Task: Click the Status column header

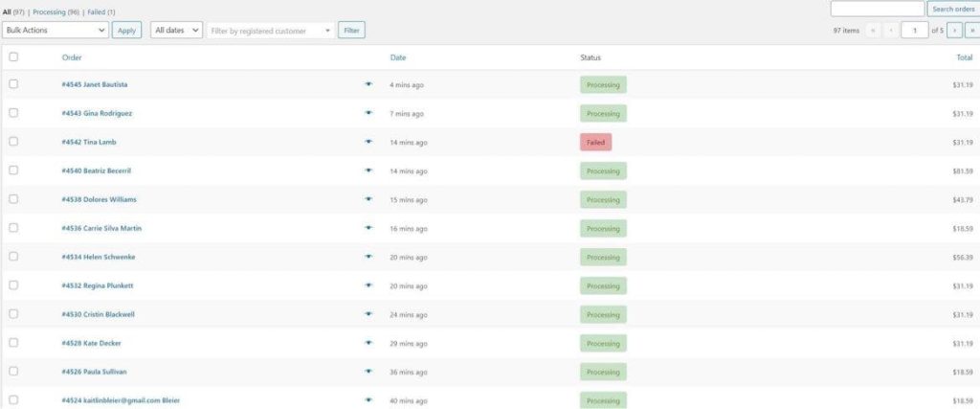Action: point(590,57)
